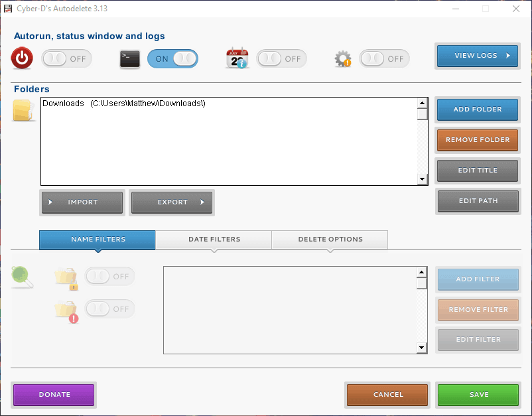The image size is (532, 416).
Task: Click the red power autorun icon
Action: (22, 58)
